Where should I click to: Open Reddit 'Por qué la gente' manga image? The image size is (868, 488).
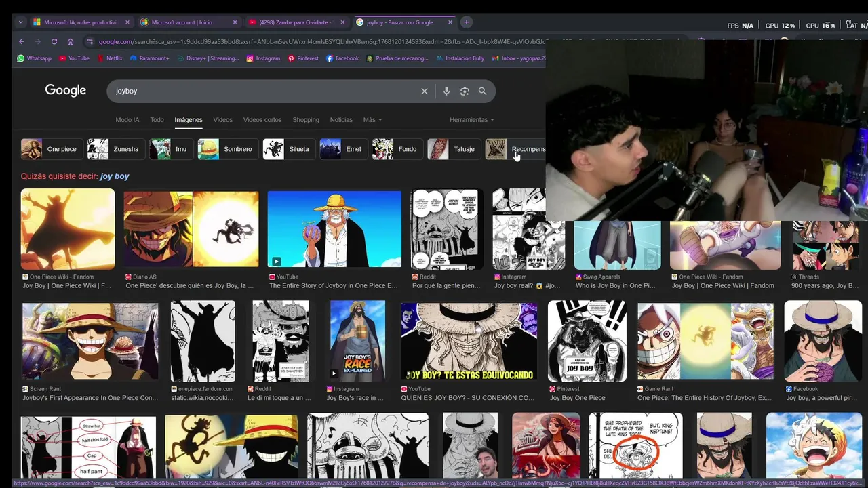coord(447,229)
